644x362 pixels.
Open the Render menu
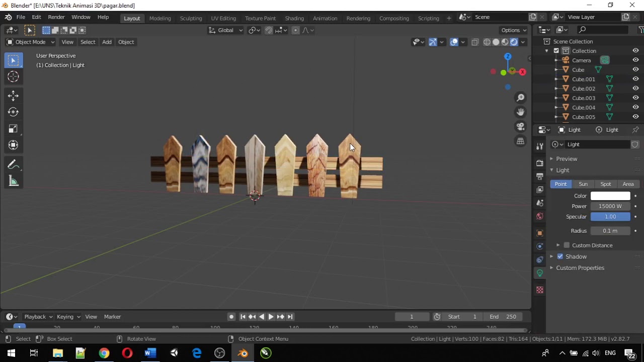click(x=56, y=17)
